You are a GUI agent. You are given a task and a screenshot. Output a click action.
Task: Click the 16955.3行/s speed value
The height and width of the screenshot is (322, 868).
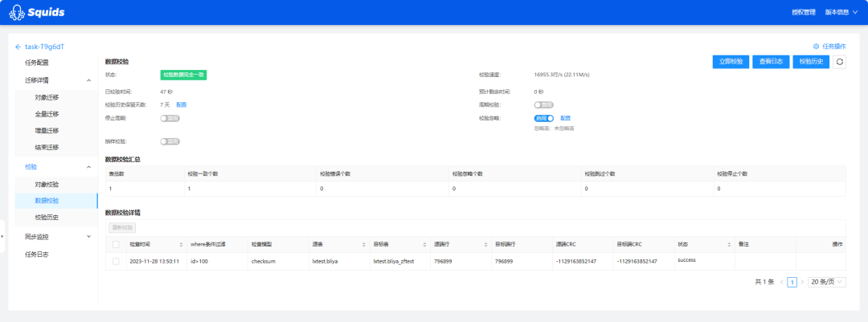pos(562,75)
